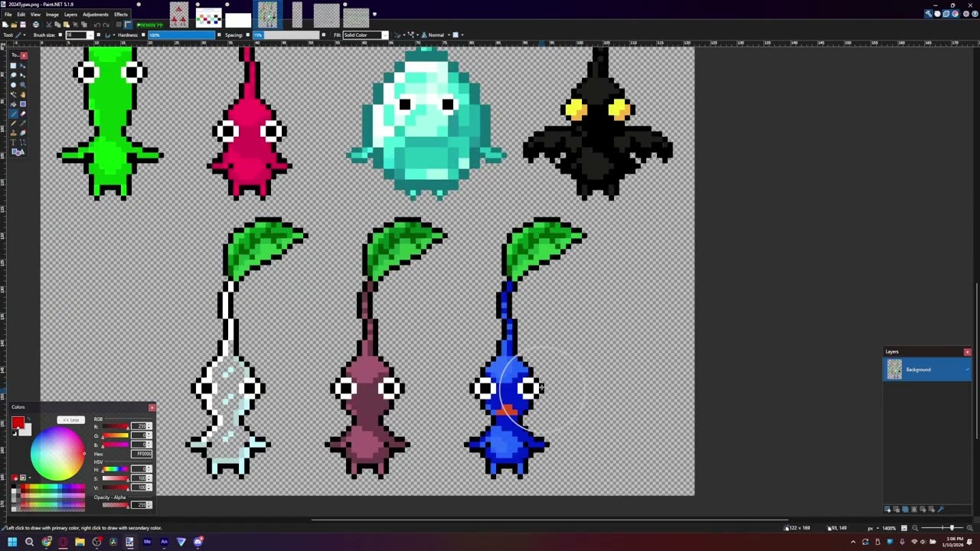Toggle Background layer visibility checkbox
Screen dimensions: 980x551
coord(966,370)
